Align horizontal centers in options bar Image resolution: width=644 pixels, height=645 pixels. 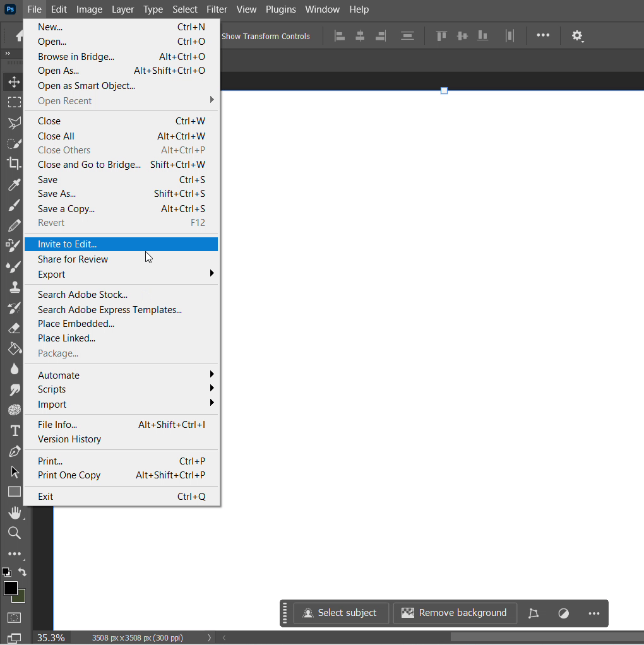click(x=360, y=36)
